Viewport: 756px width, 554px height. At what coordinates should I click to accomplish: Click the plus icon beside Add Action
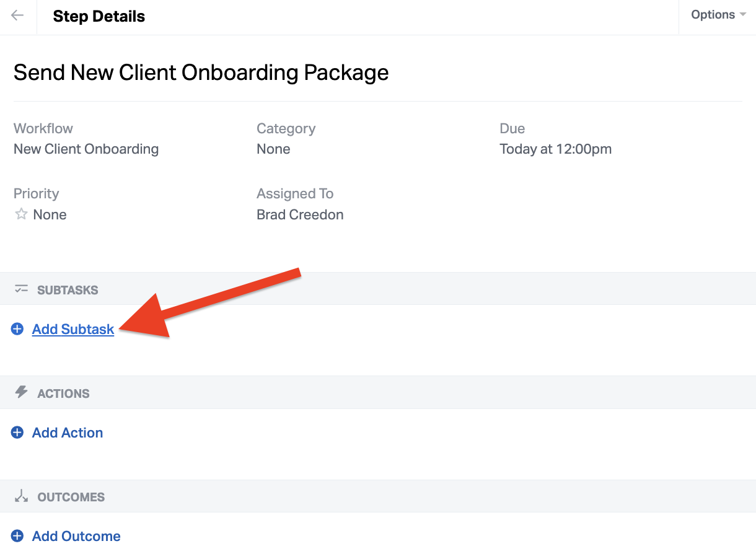tap(17, 433)
